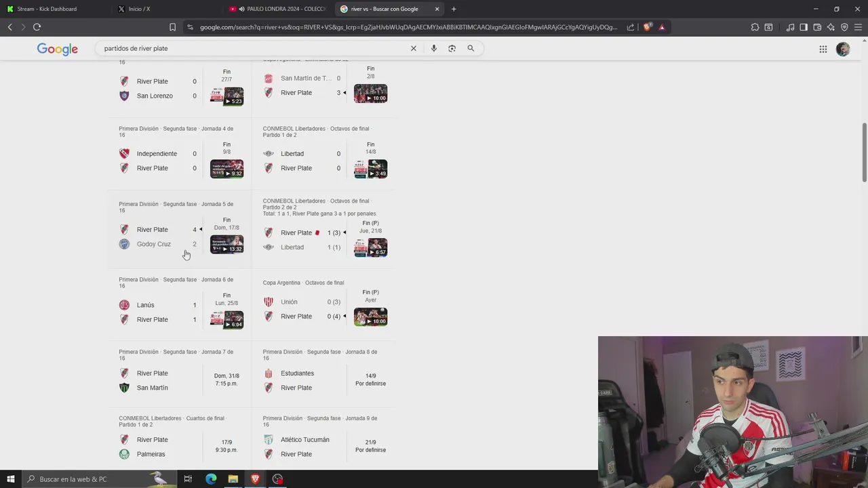Play Lanús vs River Plate 6:04 video
The image size is (868, 488).
tap(226, 319)
